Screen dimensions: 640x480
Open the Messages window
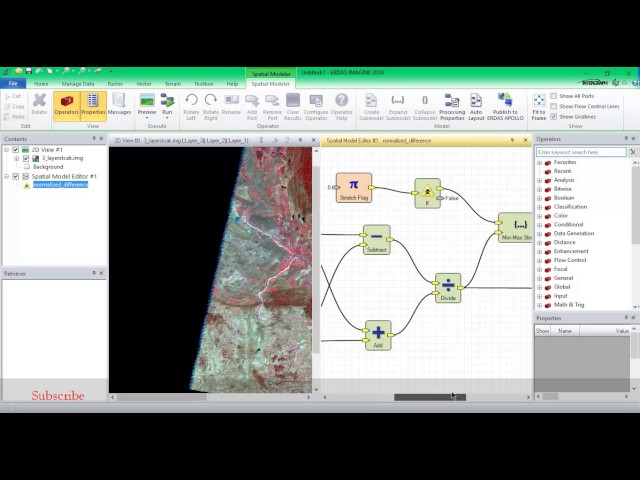point(119,104)
